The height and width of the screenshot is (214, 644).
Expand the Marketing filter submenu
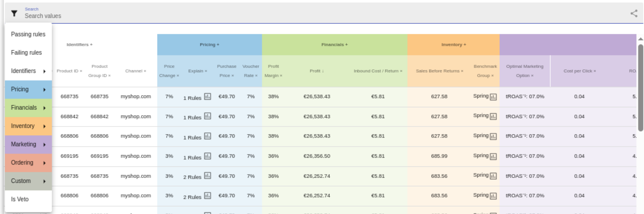click(28, 144)
